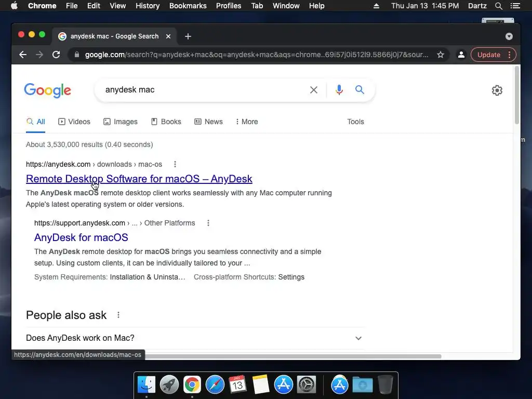Open options for anydesk.com downloads result
This screenshot has width=532, height=399.
[x=175, y=164]
